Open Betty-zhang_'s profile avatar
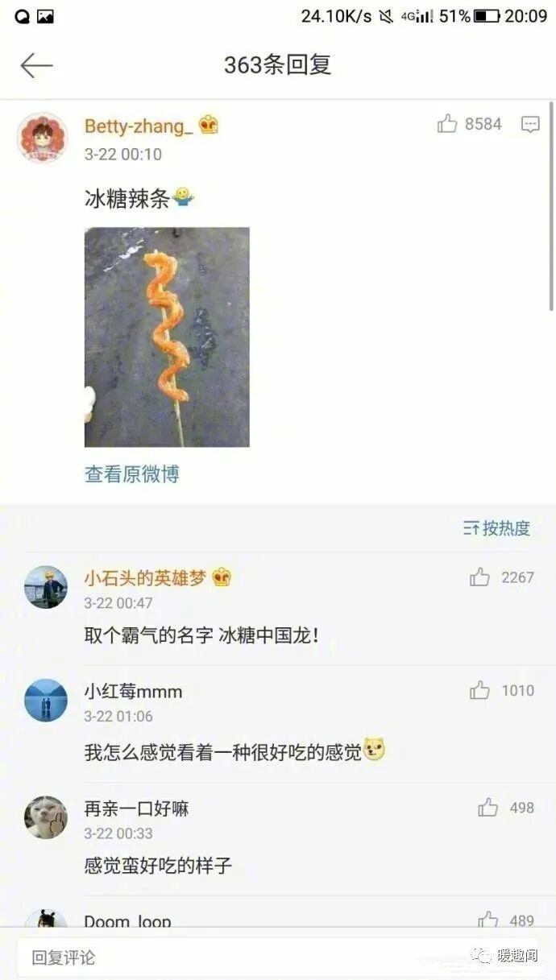 42,137
